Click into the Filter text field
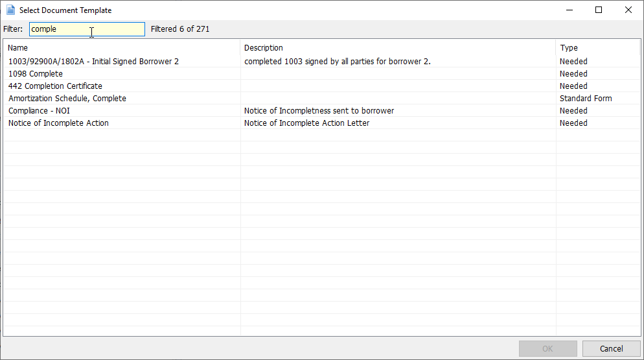This screenshot has height=360, width=644. click(x=87, y=29)
